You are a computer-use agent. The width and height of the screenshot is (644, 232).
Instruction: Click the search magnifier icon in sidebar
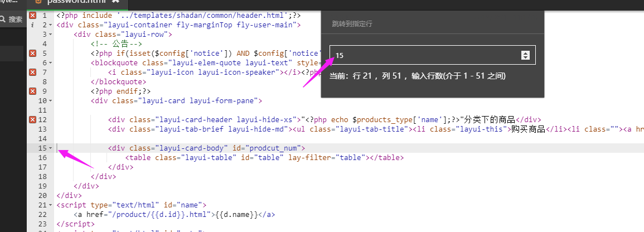(3, 19)
